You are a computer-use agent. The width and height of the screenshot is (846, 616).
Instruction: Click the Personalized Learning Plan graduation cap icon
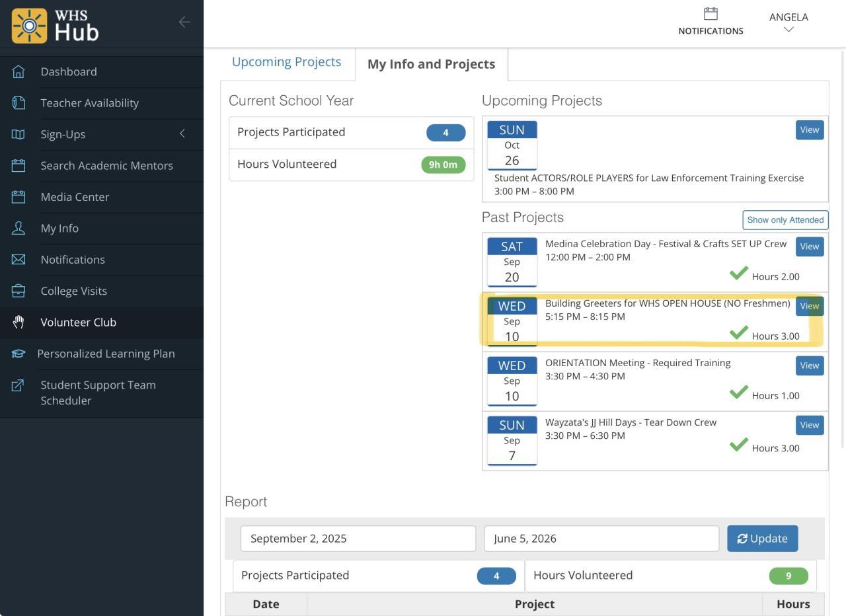[x=19, y=354]
